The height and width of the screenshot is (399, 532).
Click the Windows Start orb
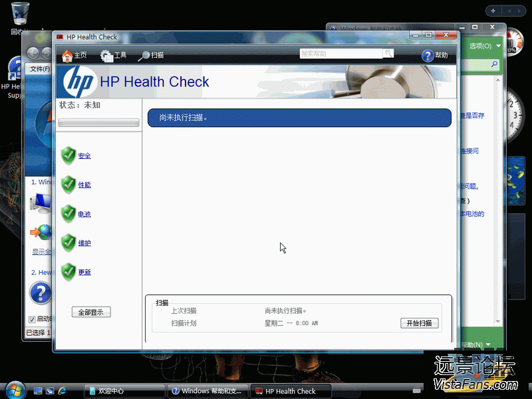pyautogui.click(x=15, y=390)
